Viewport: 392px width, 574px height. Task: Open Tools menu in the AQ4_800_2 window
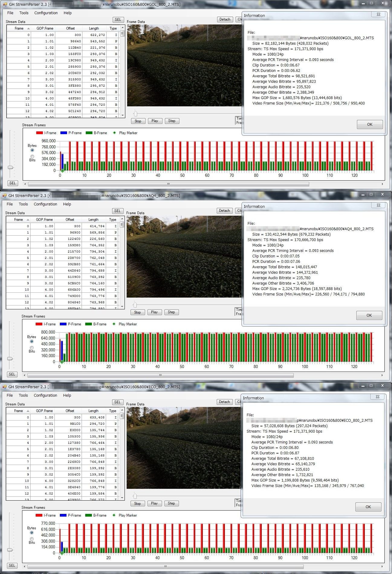(x=23, y=204)
